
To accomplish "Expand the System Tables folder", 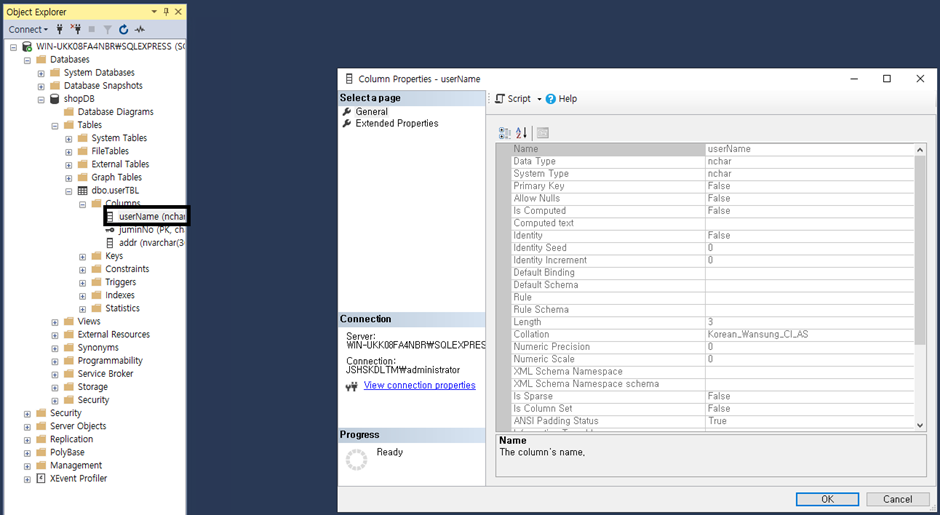I will (68, 139).
